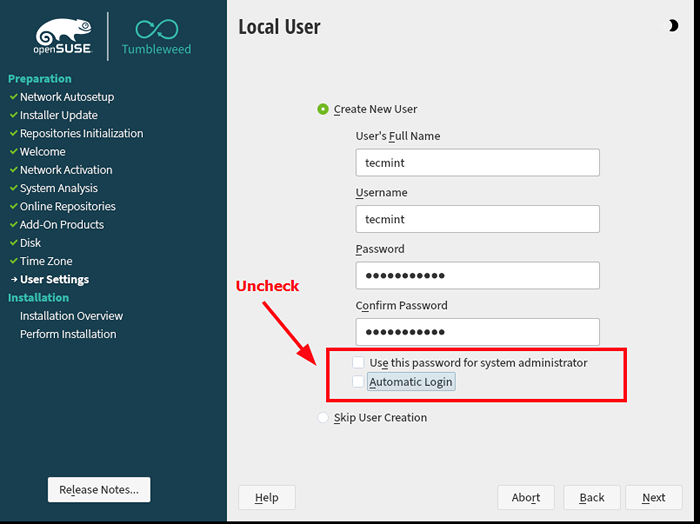Viewport: 700px width, 524px height.
Task: Toggle dark mode moon icon
Action: pyautogui.click(x=673, y=26)
